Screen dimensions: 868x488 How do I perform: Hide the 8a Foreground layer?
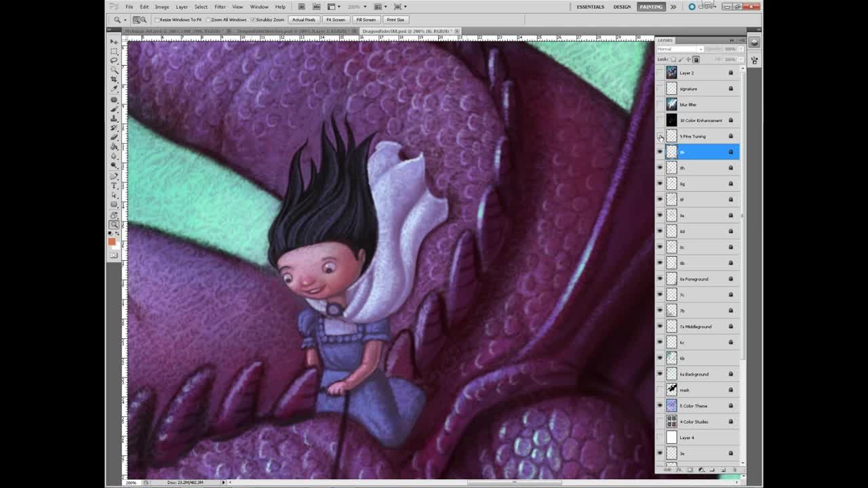click(660, 279)
